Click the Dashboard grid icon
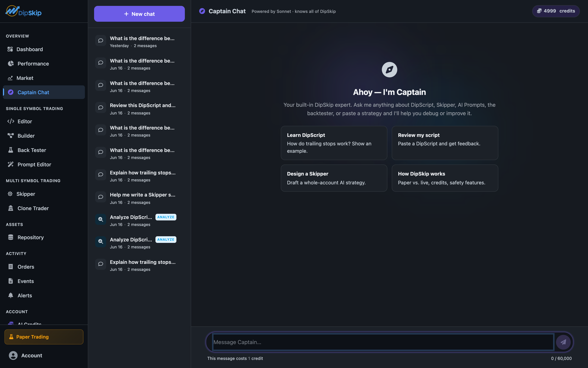The image size is (588, 368). [10, 49]
